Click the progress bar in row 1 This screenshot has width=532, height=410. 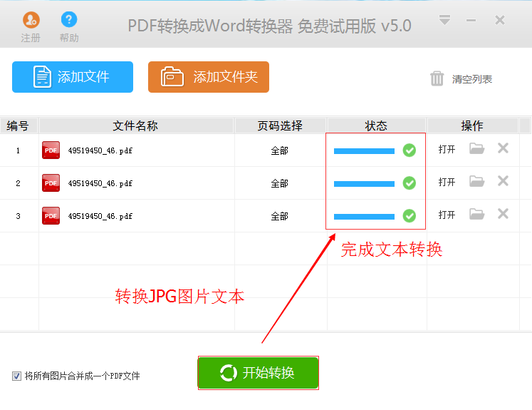(x=364, y=151)
